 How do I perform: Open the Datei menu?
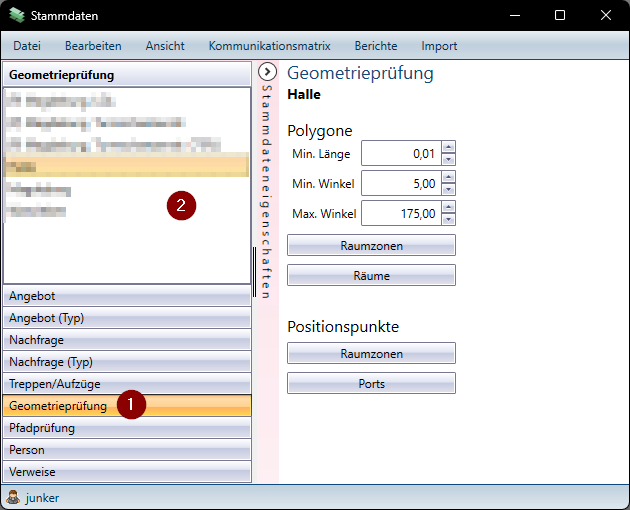(x=27, y=46)
